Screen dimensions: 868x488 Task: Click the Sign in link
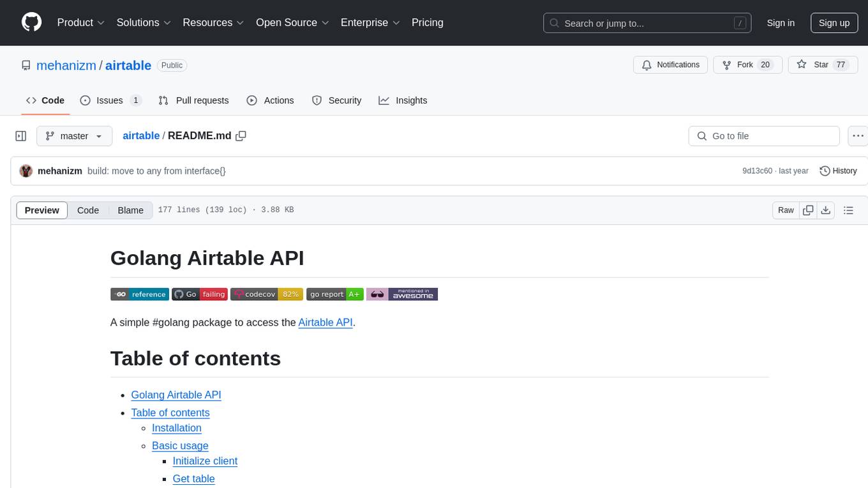[x=781, y=23]
